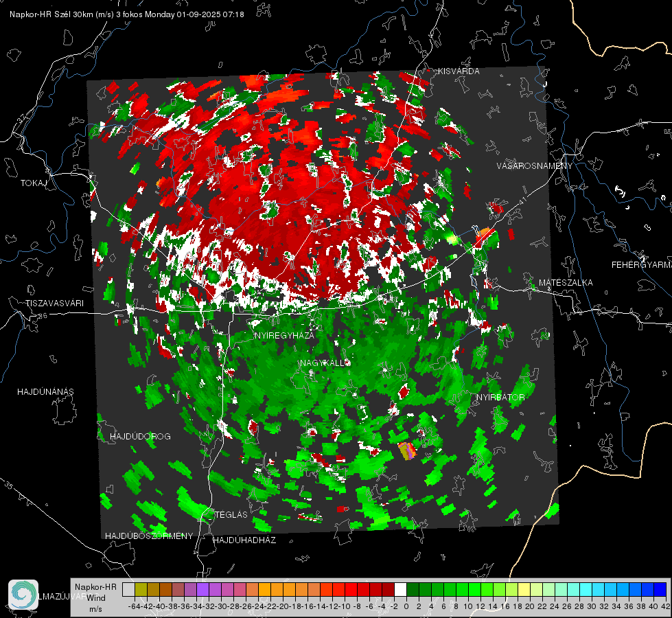Image resolution: width=672 pixels, height=618 pixels.
Task: Click the grey swatch at legend's left end
Action: [x=128, y=590]
